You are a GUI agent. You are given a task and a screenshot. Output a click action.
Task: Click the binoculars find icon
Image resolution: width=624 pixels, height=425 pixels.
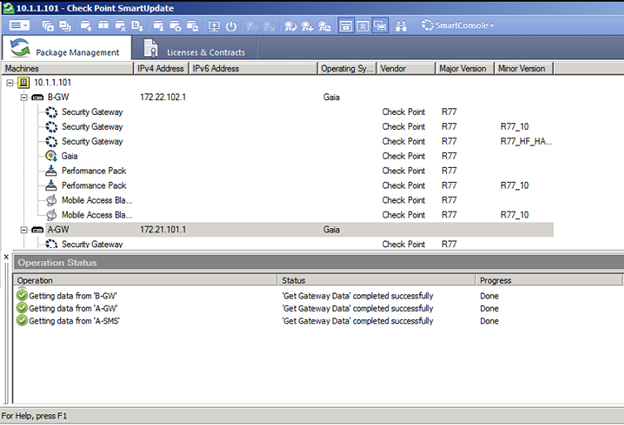tap(401, 26)
